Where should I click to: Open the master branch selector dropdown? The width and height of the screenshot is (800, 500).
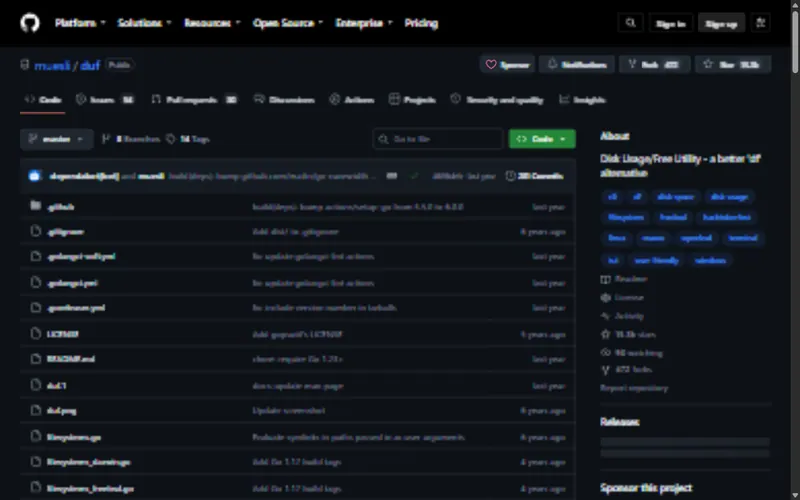click(57, 139)
